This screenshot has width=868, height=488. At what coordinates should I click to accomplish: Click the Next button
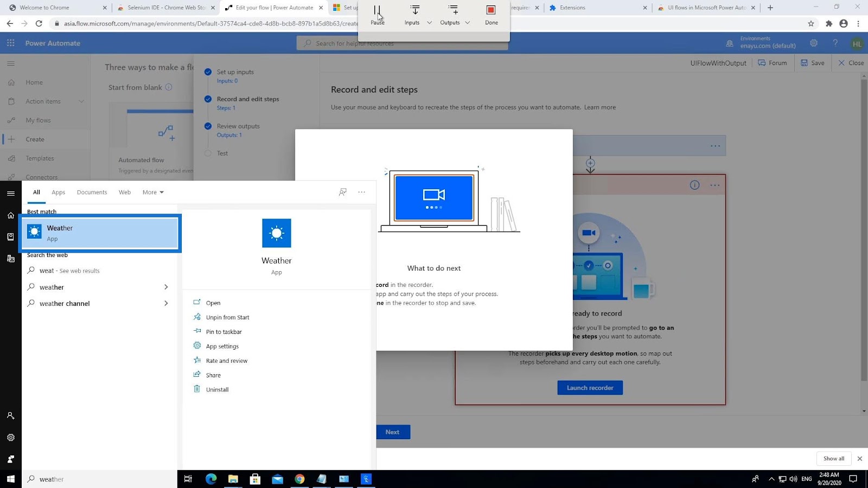(x=392, y=432)
